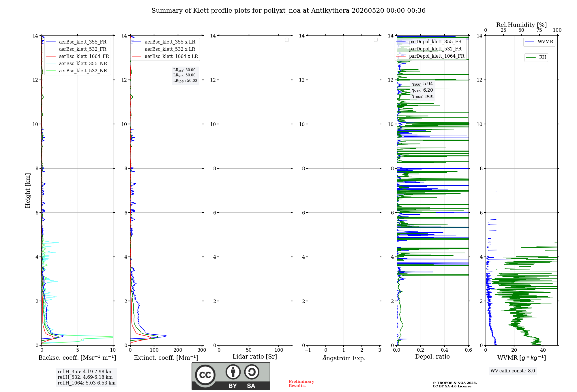Viewport: 577px width, 392px height.
Task: Click the Extinct. coeff. axis label
Action: click(166, 358)
